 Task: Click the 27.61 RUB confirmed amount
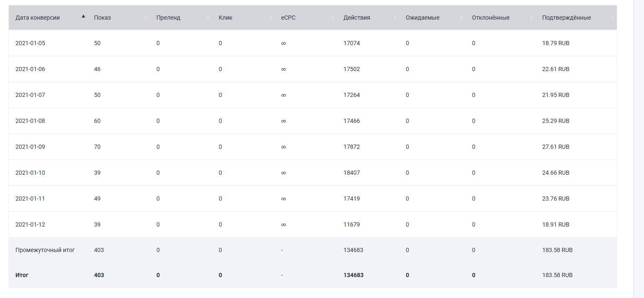pos(555,147)
